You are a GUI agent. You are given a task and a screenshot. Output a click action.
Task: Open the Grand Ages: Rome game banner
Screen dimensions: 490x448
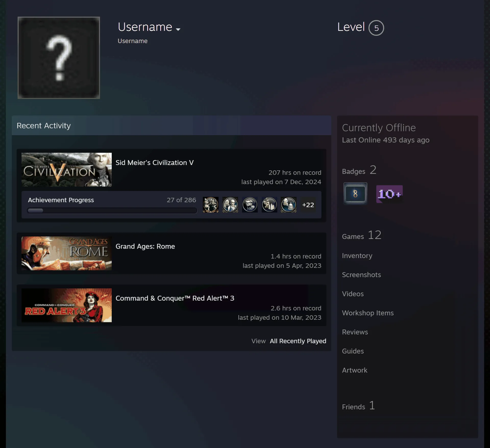coord(67,253)
